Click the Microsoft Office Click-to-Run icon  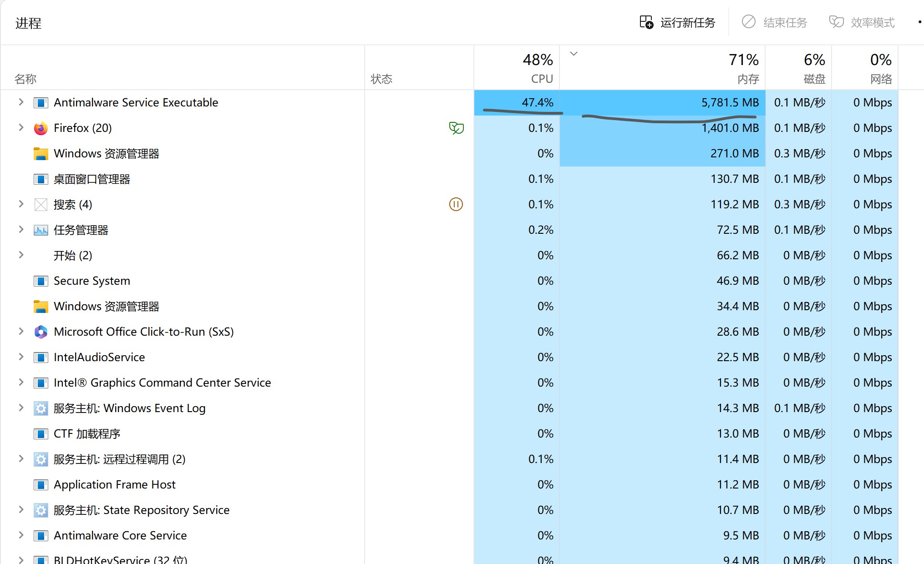(41, 332)
